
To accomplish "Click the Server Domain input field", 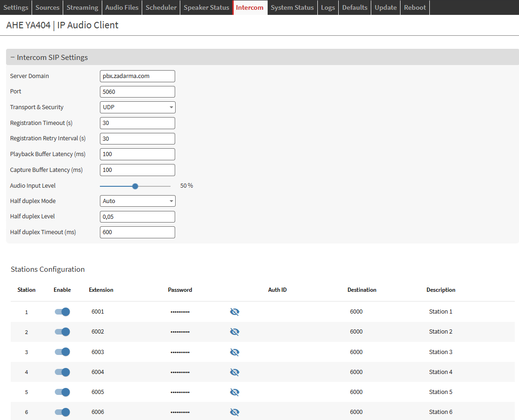I will pos(138,76).
